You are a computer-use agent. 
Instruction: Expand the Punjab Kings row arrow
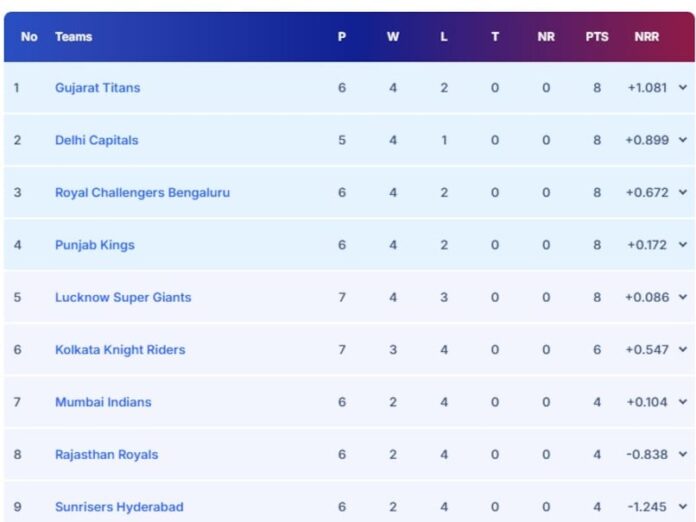[x=683, y=245]
